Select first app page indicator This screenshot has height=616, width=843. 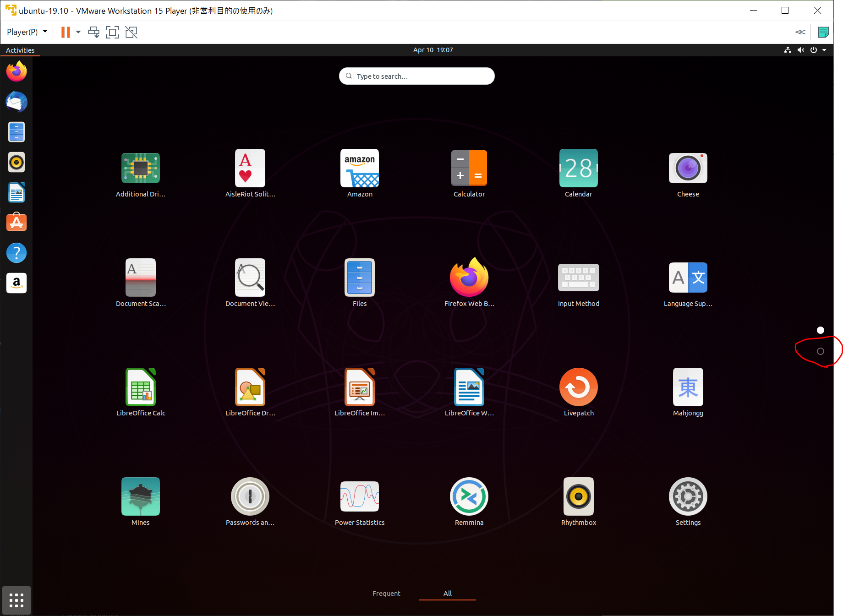(x=821, y=330)
